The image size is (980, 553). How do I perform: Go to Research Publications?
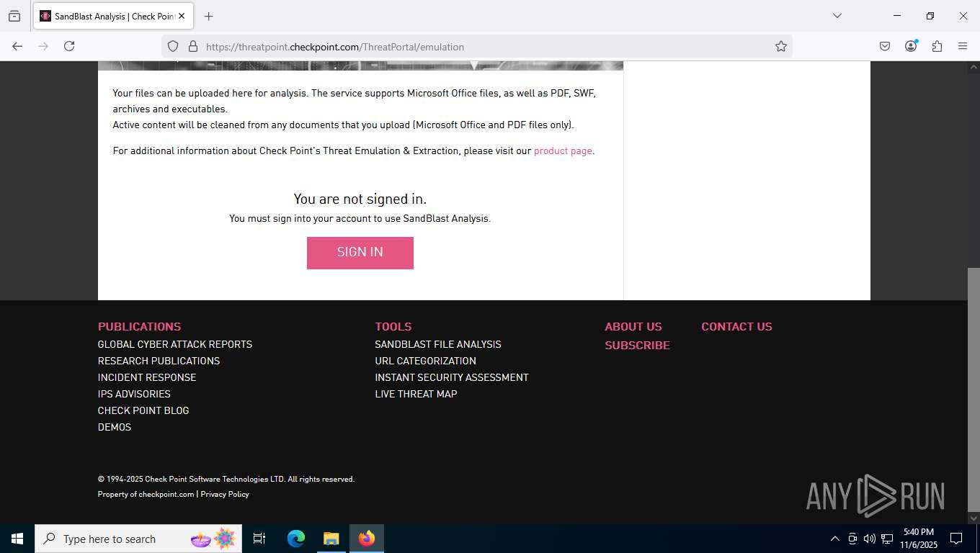click(x=159, y=361)
